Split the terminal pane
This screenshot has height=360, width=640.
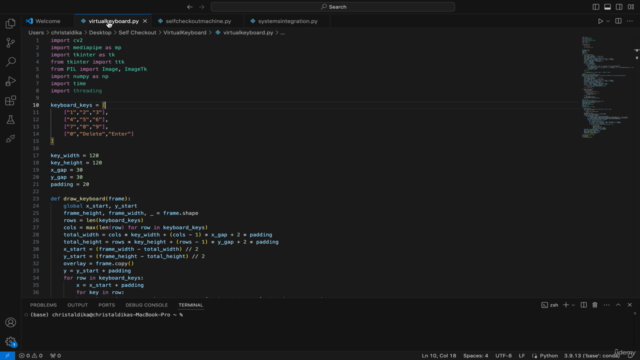click(x=584, y=305)
